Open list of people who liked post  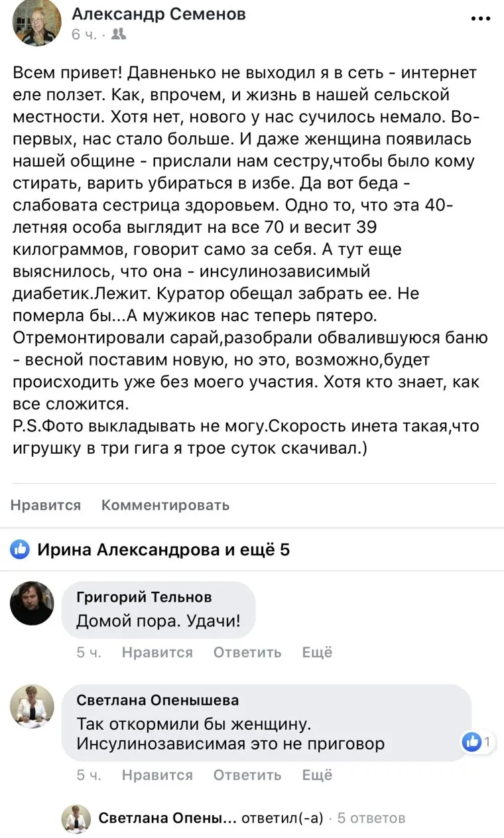click(163, 549)
